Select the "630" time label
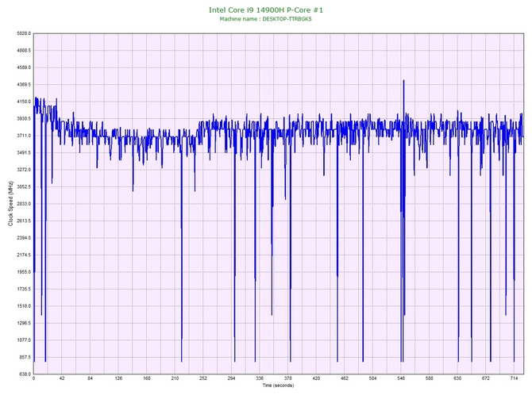Screen dimensions: 532x399 (x=457, y=378)
